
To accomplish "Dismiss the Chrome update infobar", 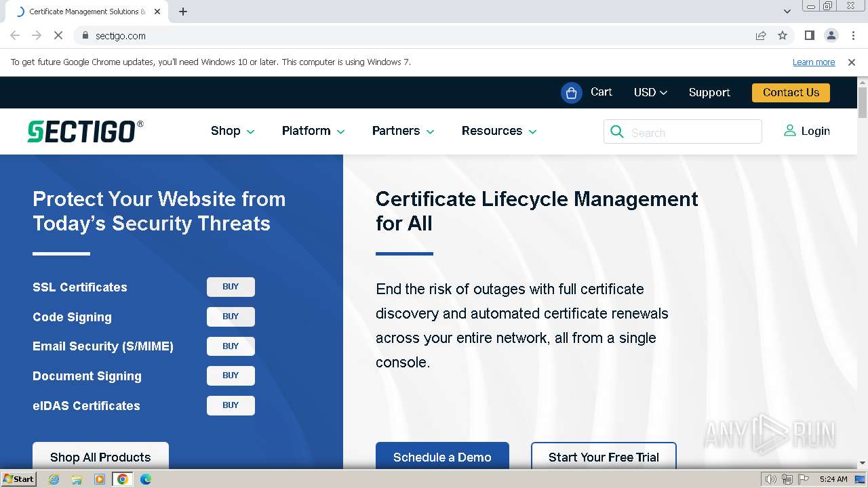I will 852,62.
